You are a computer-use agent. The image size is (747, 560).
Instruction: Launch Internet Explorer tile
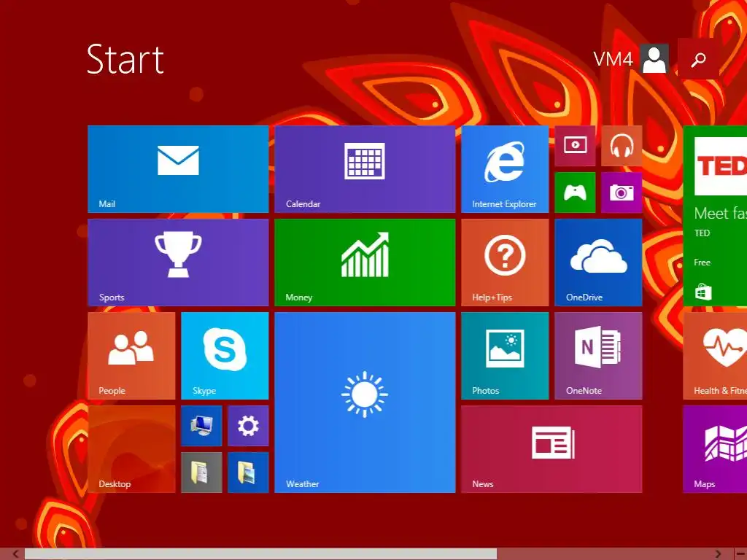tap(505, 169)
